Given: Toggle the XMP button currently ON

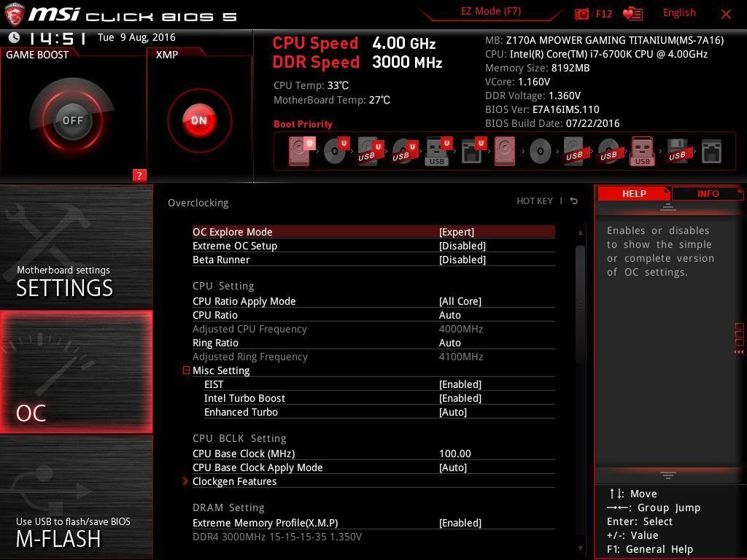Looking at the screenshot, I should pos(199,120).
